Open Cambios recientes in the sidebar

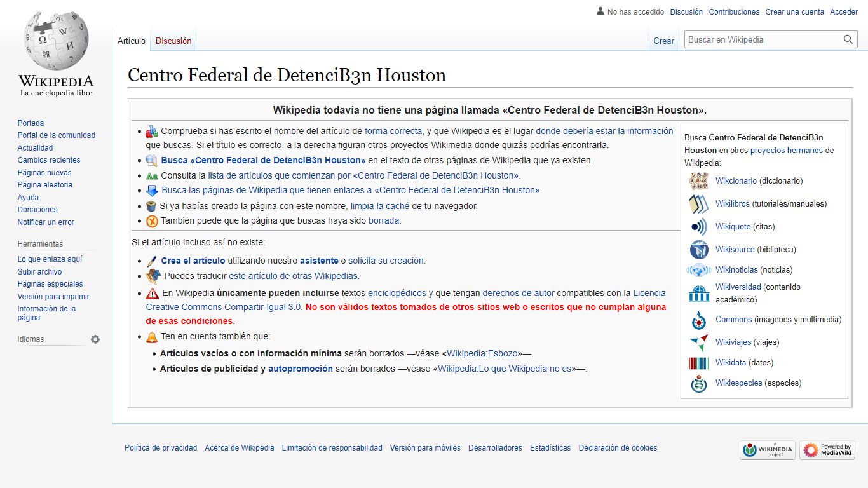(49, 160)
